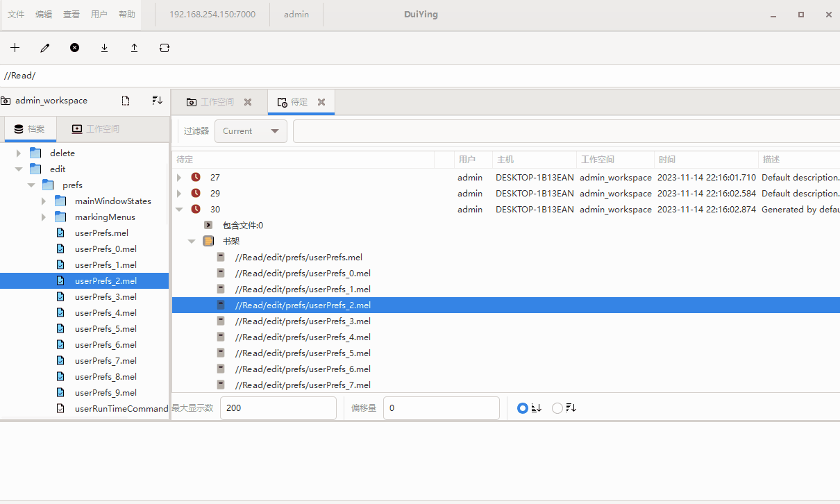Select the descending sort radio button

(x=557, y=408)
